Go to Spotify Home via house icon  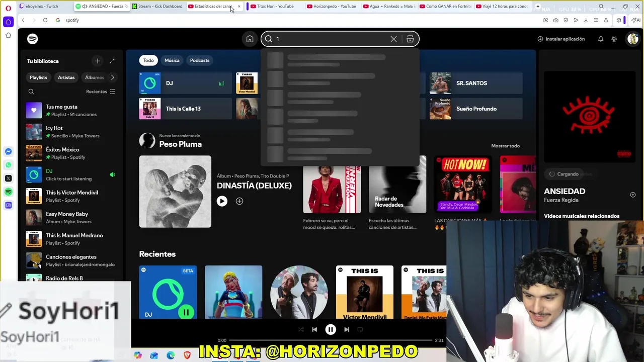(x=250, y=39)
